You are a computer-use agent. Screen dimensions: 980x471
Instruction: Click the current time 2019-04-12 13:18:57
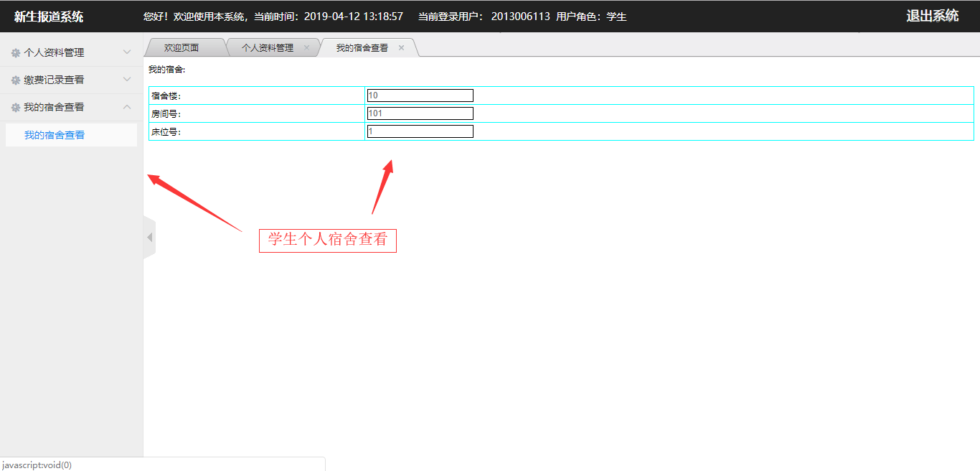tap(354, 17)
